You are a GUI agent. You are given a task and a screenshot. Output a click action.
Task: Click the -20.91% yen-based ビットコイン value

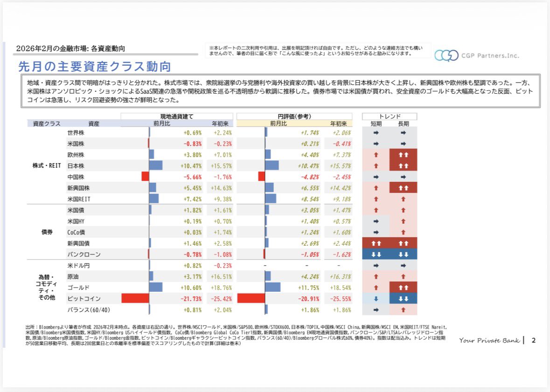click(309, 299)
